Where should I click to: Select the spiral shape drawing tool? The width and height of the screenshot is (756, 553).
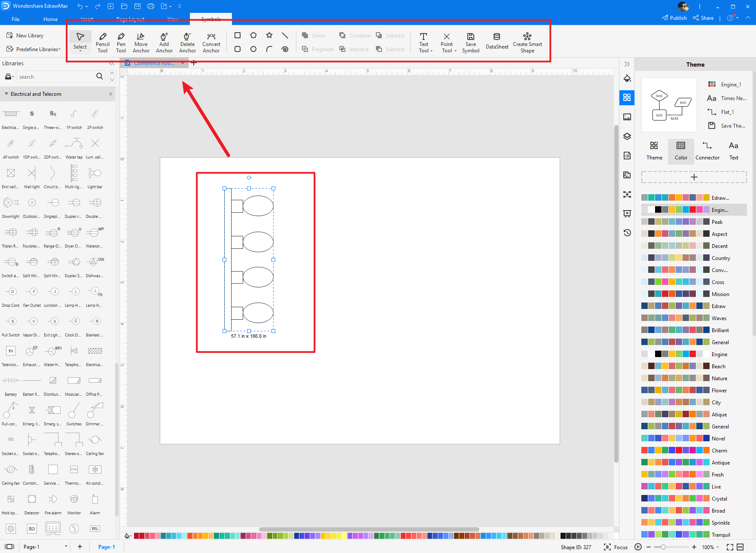(x=285, y=49)
